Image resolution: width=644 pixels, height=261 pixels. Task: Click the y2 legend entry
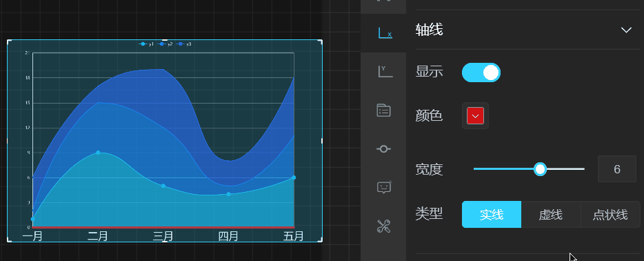click(x=165, y=44)
